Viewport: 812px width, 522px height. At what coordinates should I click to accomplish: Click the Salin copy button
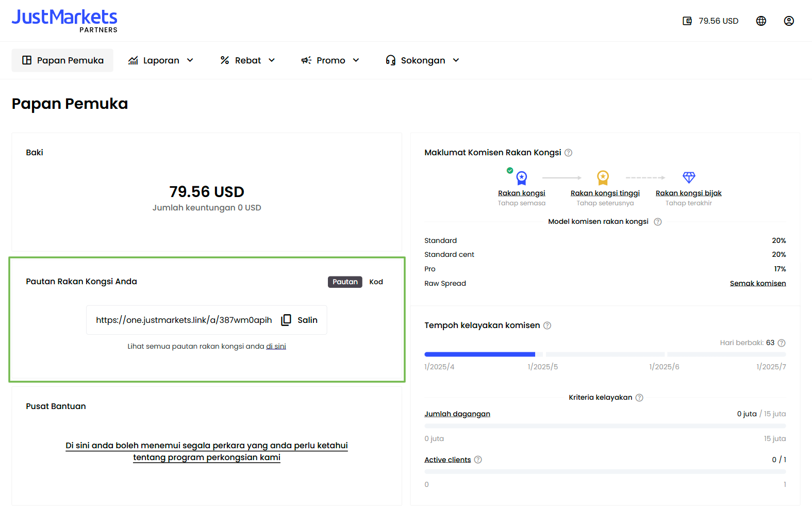(x=300, y=320)
